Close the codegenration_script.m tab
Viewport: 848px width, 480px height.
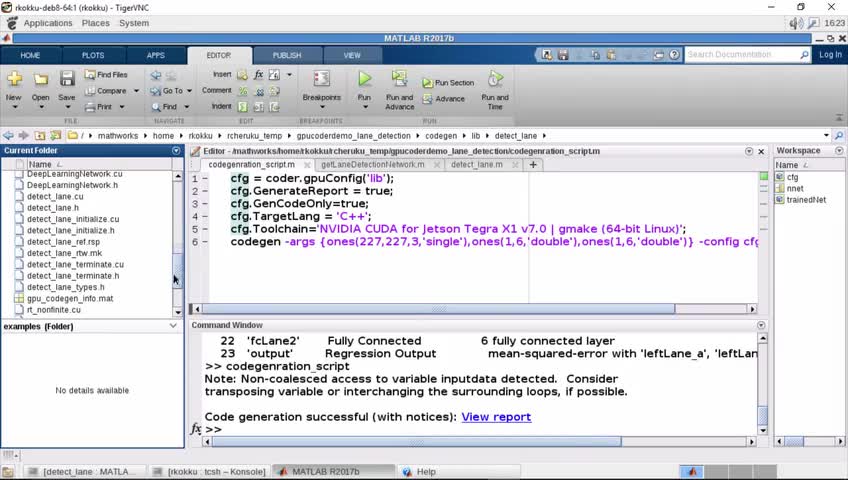307,165
